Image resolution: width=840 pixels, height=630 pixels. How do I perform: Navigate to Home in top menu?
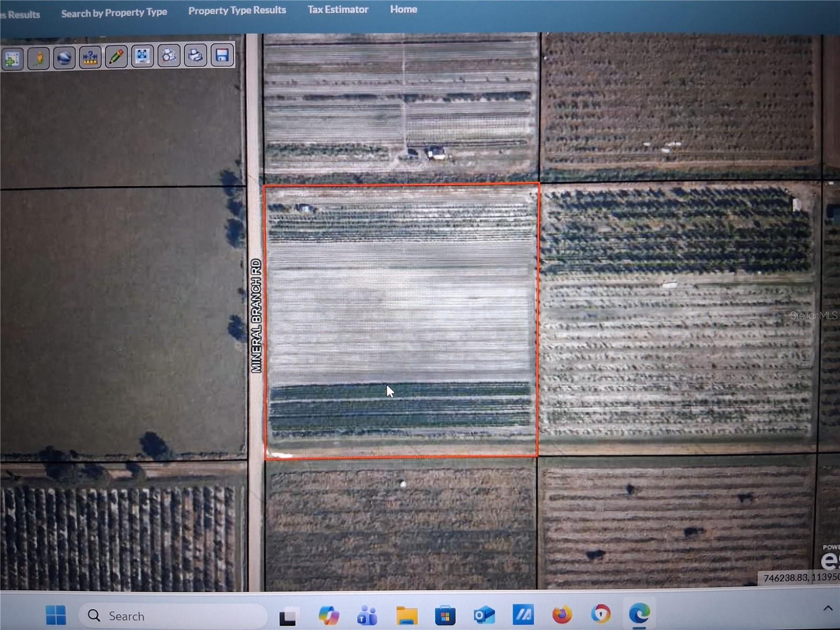tap(404, 9)
